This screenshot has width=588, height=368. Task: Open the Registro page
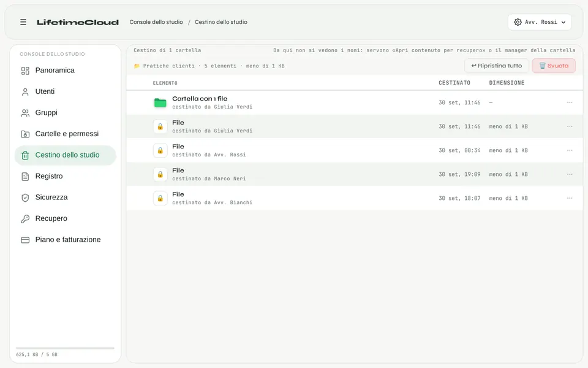66,176
